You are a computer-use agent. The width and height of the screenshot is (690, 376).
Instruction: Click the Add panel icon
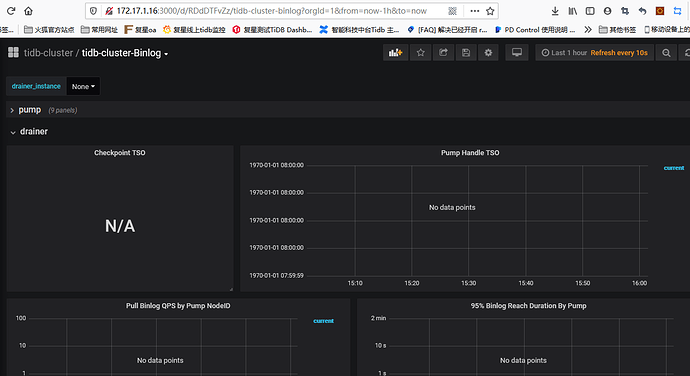396,53
